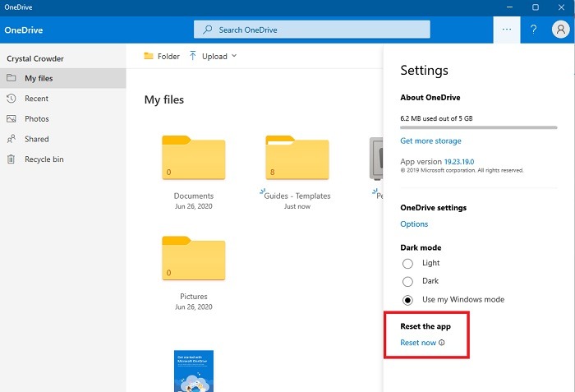Click the Pictures folder name label

pyautogui.click(x=194, y=296)
